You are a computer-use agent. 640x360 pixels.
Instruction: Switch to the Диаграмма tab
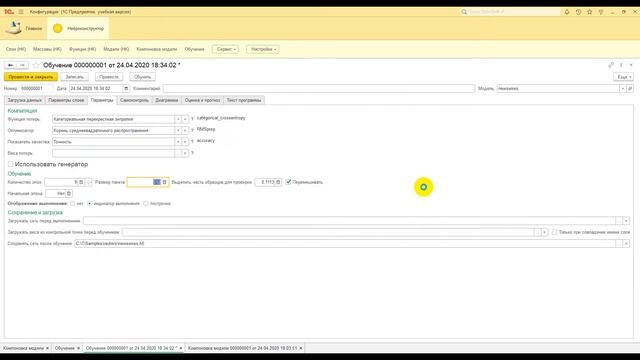pyautogui.click(x=167, y=100)
